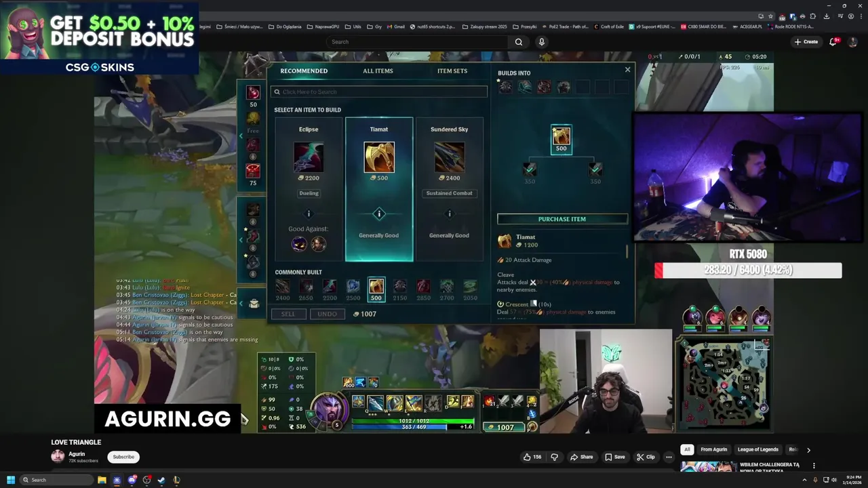Open the Gmail bookmark
The image size is (868, 488).
(x=395, y=26)
